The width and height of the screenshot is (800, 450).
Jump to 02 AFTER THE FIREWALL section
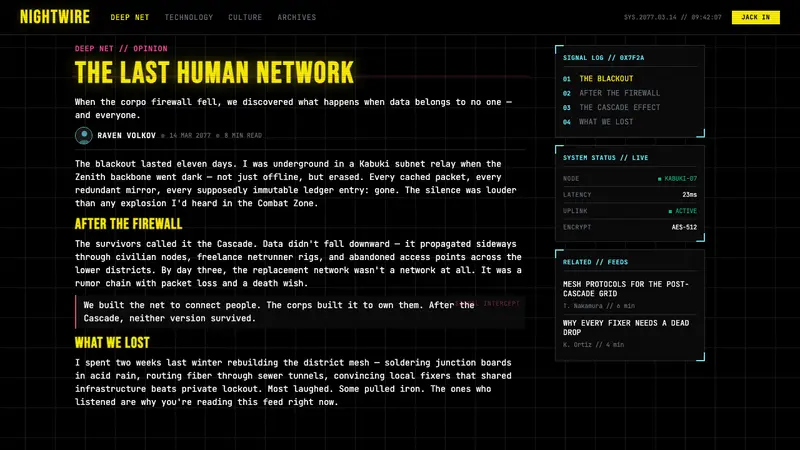coord(630,93)
